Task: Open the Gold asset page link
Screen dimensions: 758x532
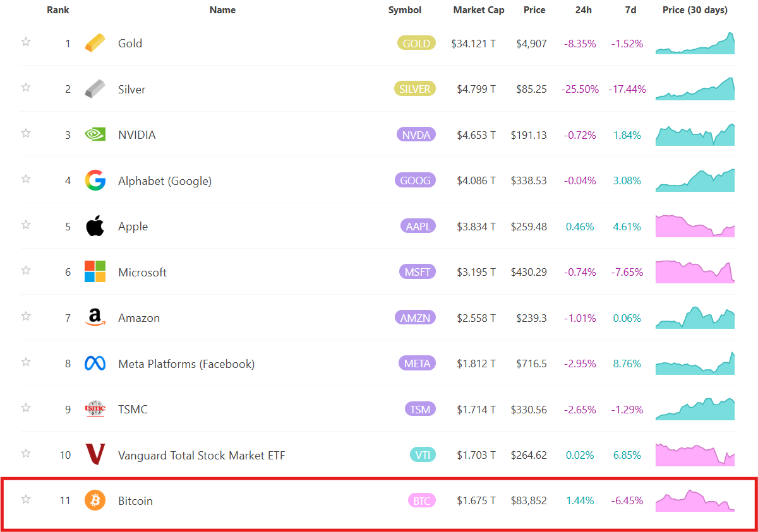Action: (130, 44)
